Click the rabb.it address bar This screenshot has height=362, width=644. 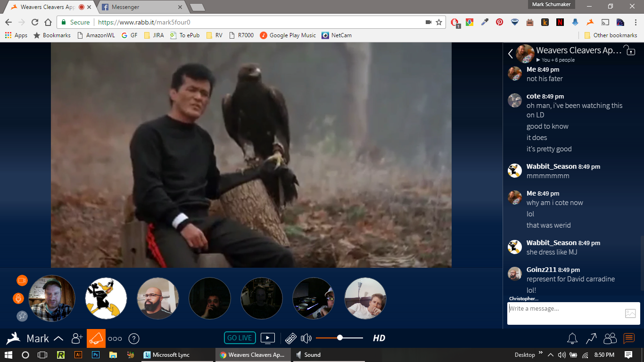click(251, 22)
